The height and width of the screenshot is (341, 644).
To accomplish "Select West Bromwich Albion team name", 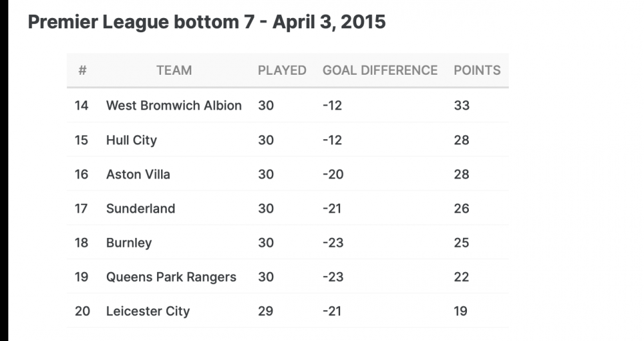I will [x=174, y=105].
